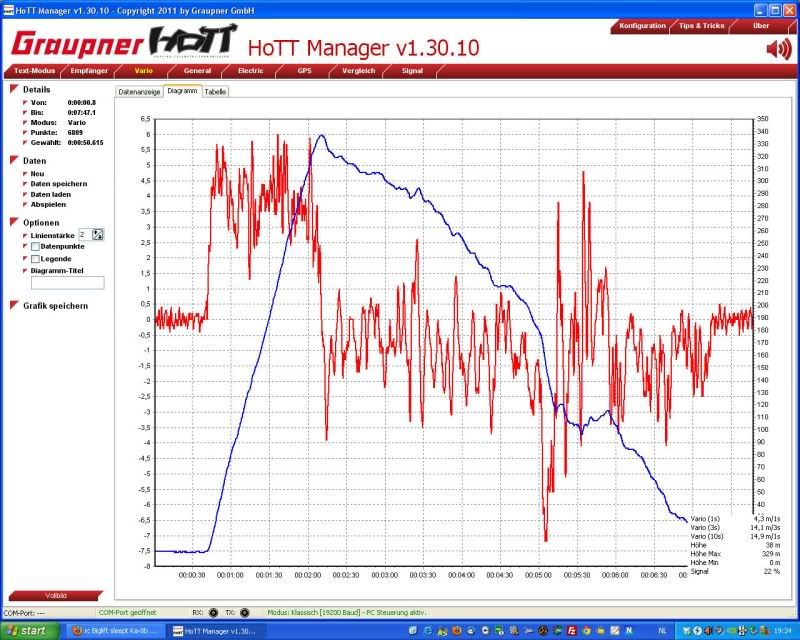Click the TX status indicator
This screenshot has width=800, height=640.
tap(245, 612)
